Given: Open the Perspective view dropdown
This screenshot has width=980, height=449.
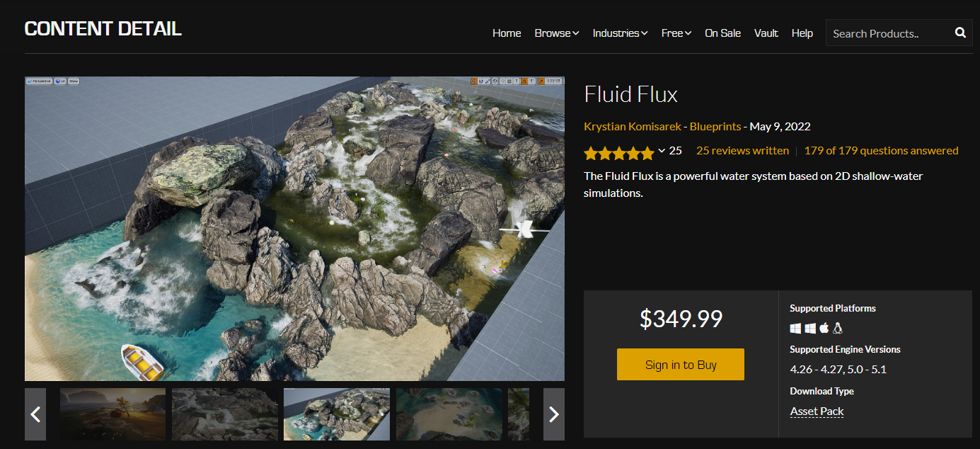Looking at the screenshot, I should tap(39, 81).
